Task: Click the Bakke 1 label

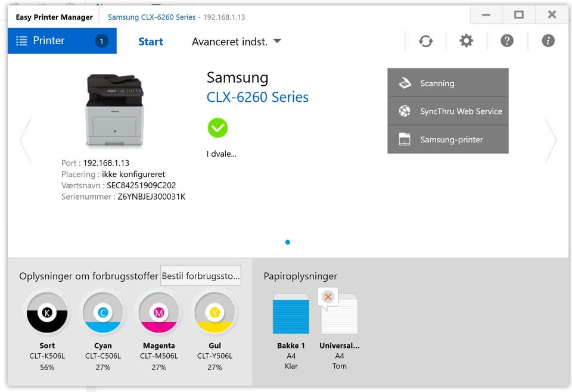Action: (x=291, y=346)
